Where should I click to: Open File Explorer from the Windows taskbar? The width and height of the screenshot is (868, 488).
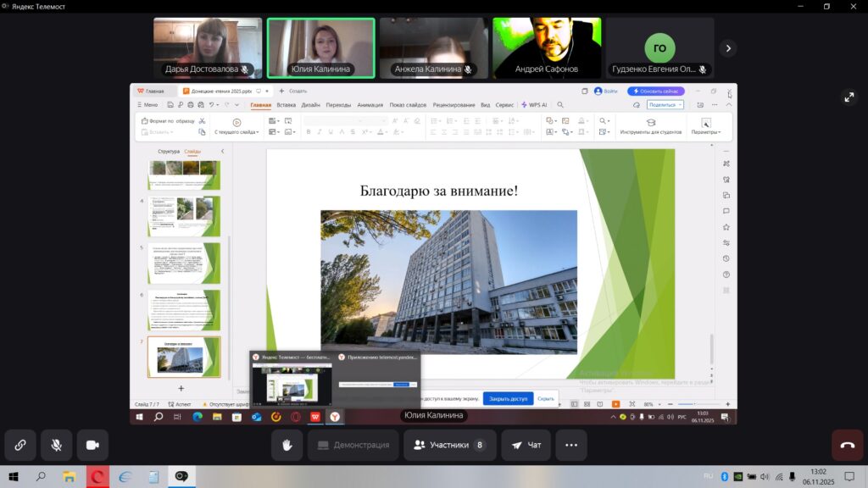pos(70,477)
